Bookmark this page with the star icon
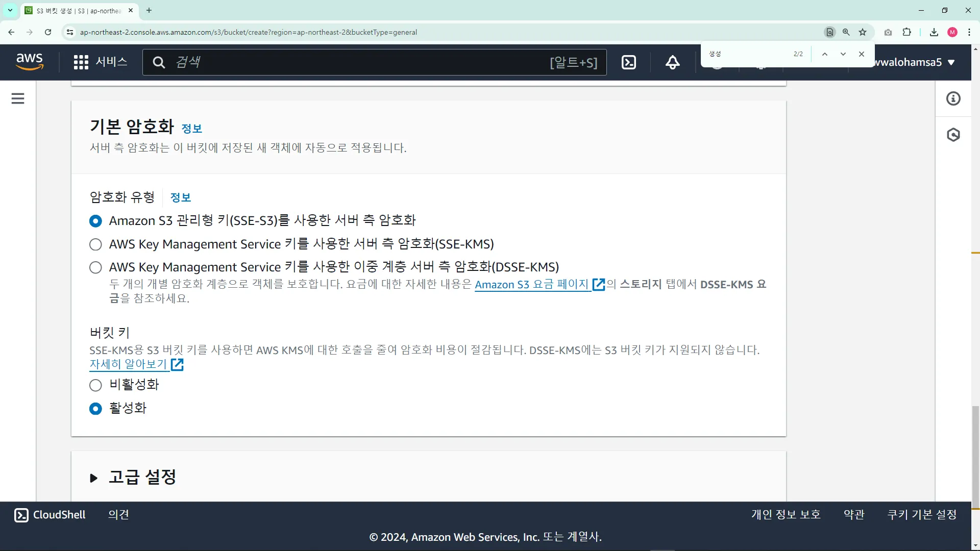Screen dimensions: 980x551 click(863, 32)
